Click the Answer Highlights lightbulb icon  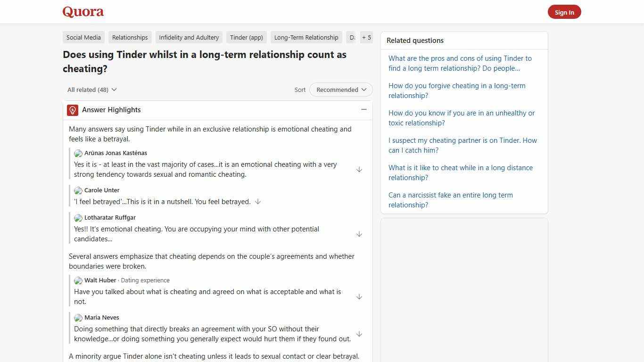coord(72,109)
